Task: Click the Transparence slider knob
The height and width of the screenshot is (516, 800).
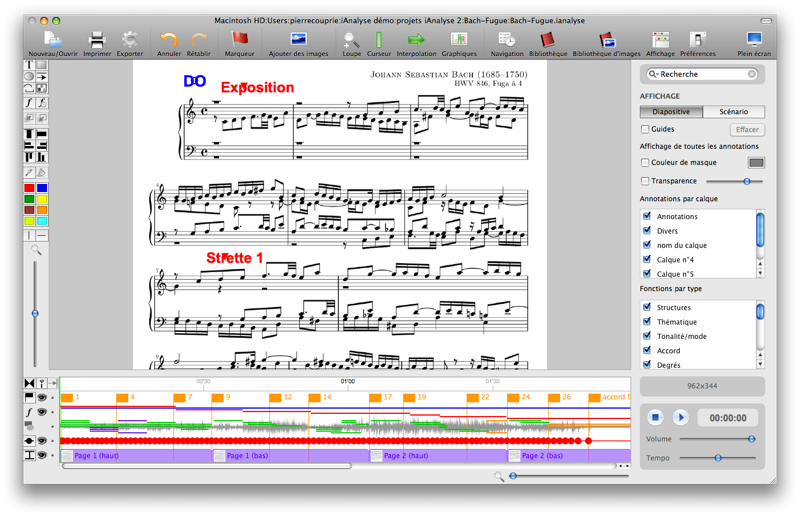Action: [747, 181]
